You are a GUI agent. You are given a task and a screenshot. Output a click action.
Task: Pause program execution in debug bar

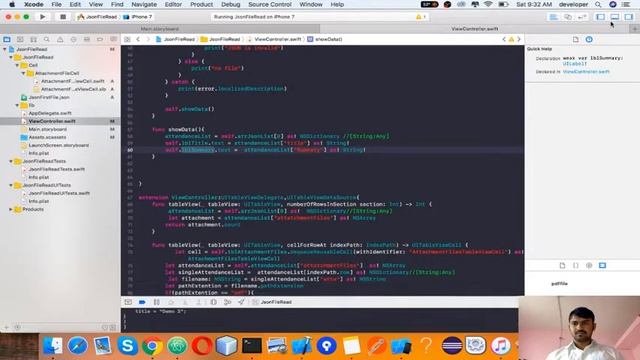(156, 302)
